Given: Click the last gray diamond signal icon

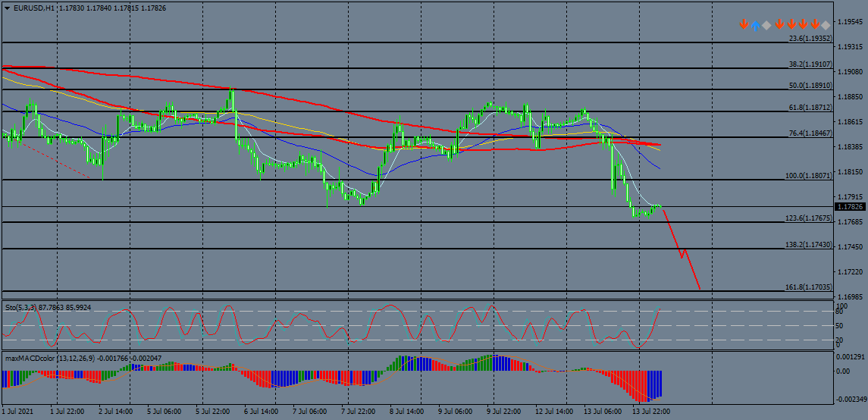Looking at the screenshot, I should [825, 25].
